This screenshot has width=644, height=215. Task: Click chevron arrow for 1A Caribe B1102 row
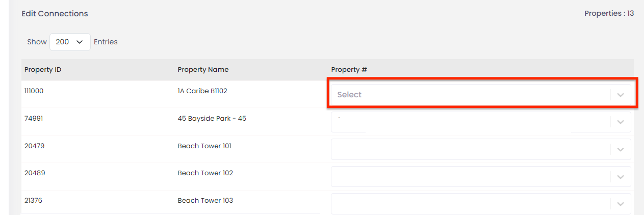[620, 95]
